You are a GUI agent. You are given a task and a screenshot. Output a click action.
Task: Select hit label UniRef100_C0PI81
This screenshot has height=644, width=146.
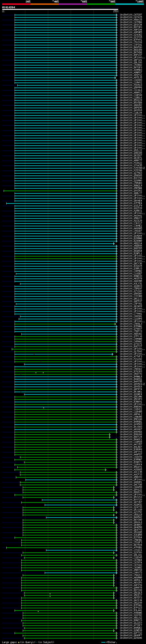(131, 45)
